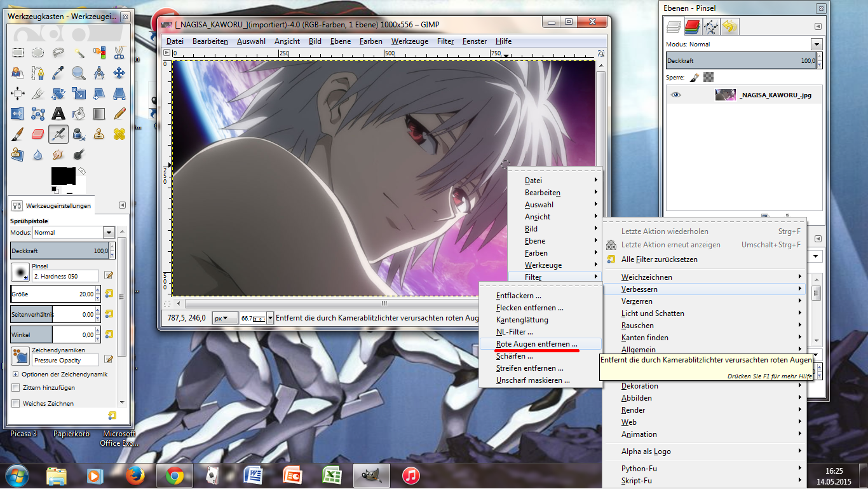868x489 pixels.
Task: Select the Text tool
Action: [58, 114]
